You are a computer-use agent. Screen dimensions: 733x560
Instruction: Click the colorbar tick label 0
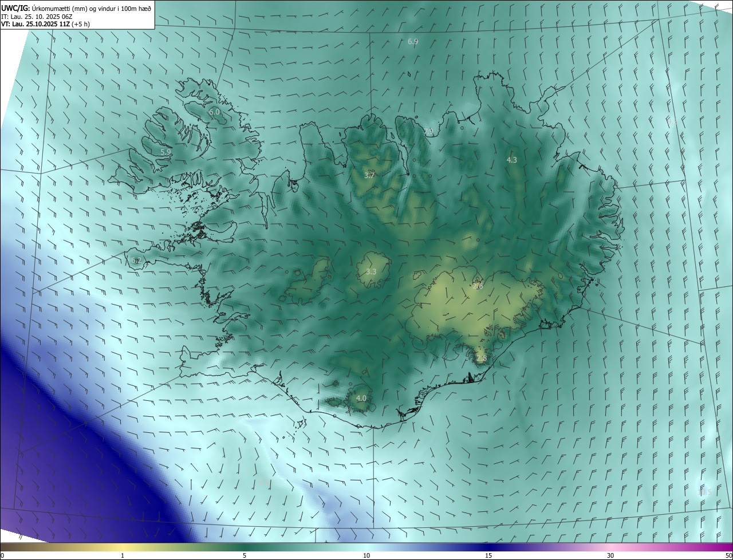2,556
